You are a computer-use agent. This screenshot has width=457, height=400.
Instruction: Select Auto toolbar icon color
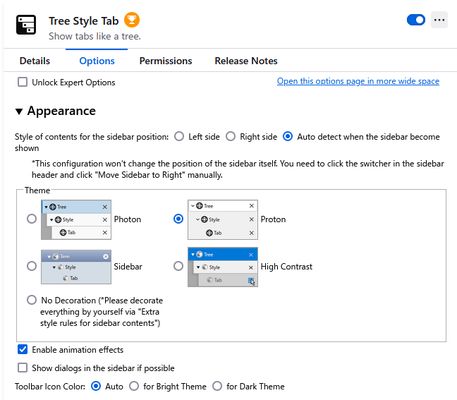pyautogui.click(x=96, y=386)
